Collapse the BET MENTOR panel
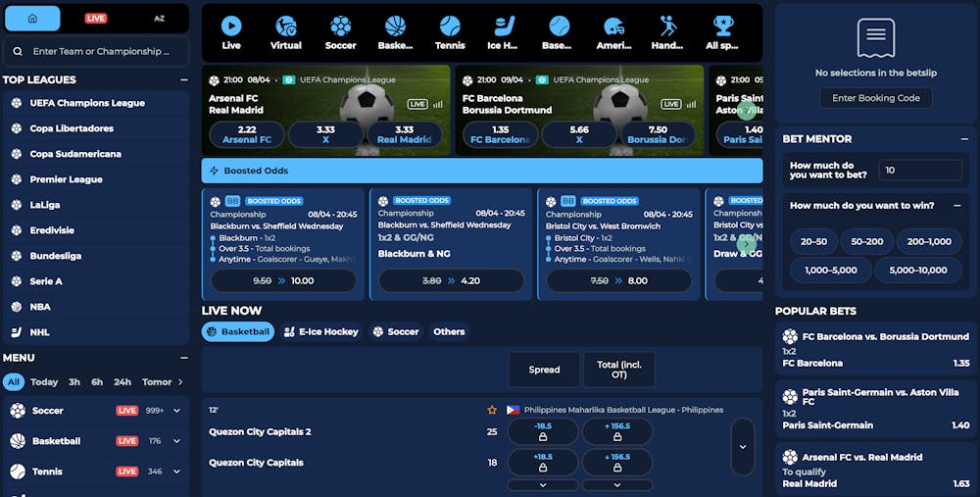980x497 pixels. [x=964, y=139]
